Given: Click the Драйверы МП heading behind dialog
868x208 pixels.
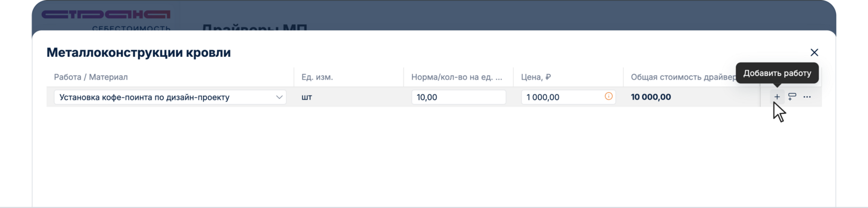Looking at the screenshot, I should pos(254,27).
